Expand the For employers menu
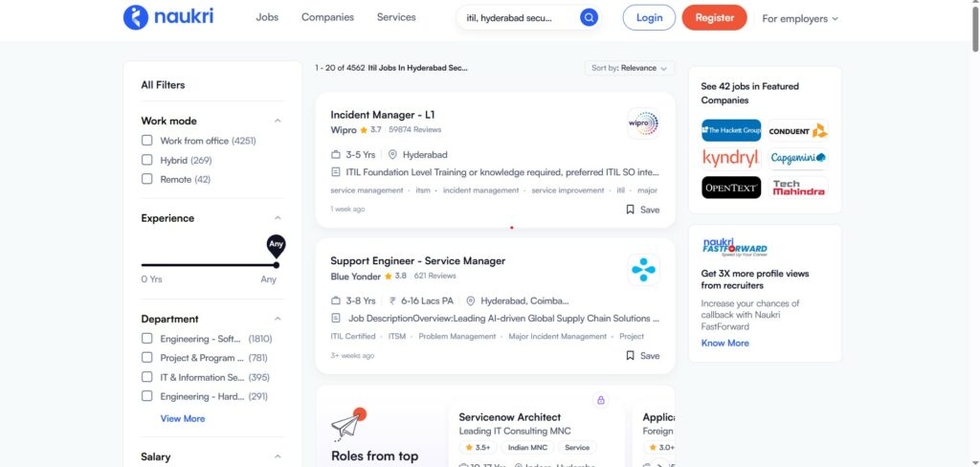980x467 pixels. click(x=799, y=18)
